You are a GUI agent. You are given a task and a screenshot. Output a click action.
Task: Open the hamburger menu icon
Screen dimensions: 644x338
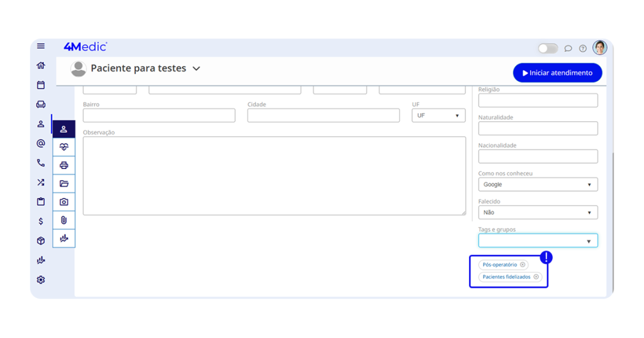tap(41, 46)
